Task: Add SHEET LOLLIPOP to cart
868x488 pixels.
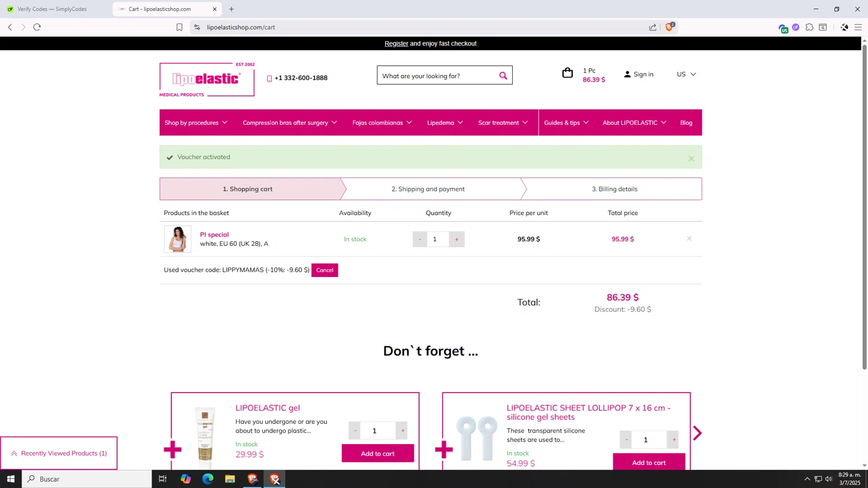Action: click(x=649, y=463)
